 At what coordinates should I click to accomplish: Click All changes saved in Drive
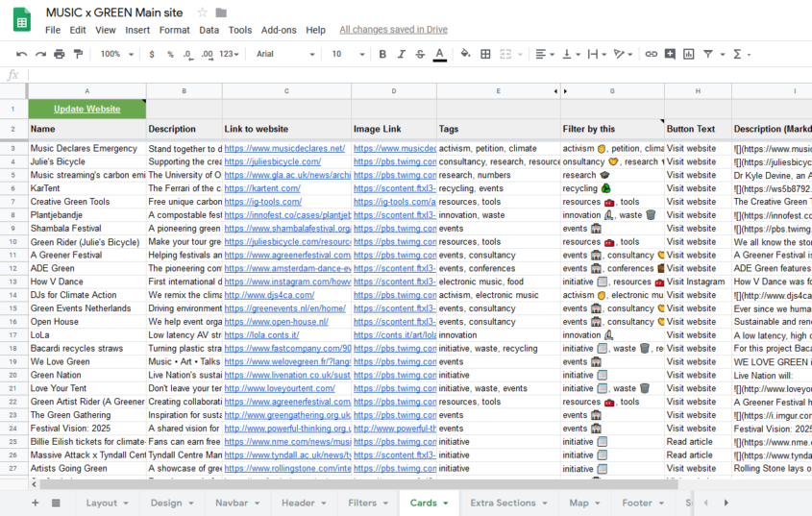394,30
